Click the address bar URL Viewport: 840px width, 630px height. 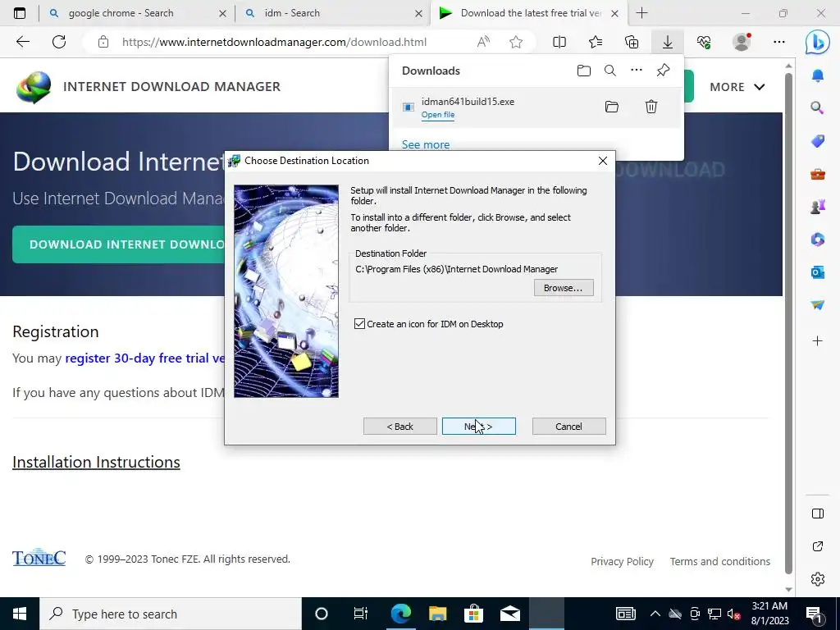(274, 42)
